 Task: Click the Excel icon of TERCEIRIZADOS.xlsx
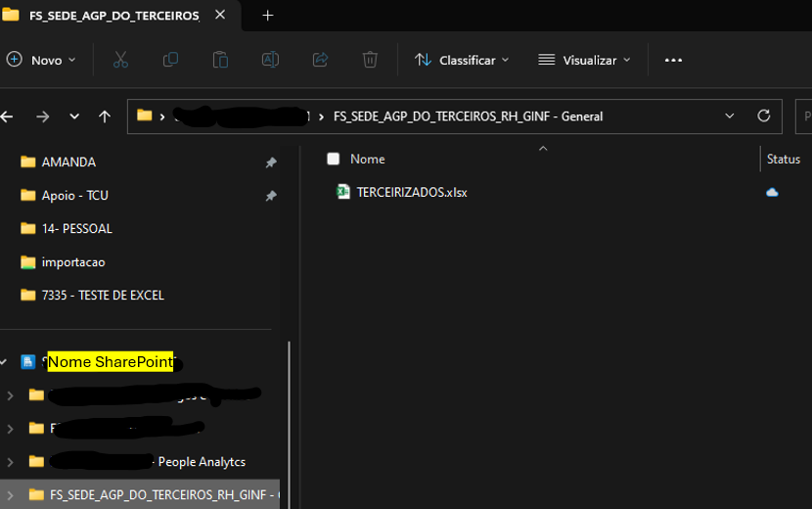pos(342,192)
